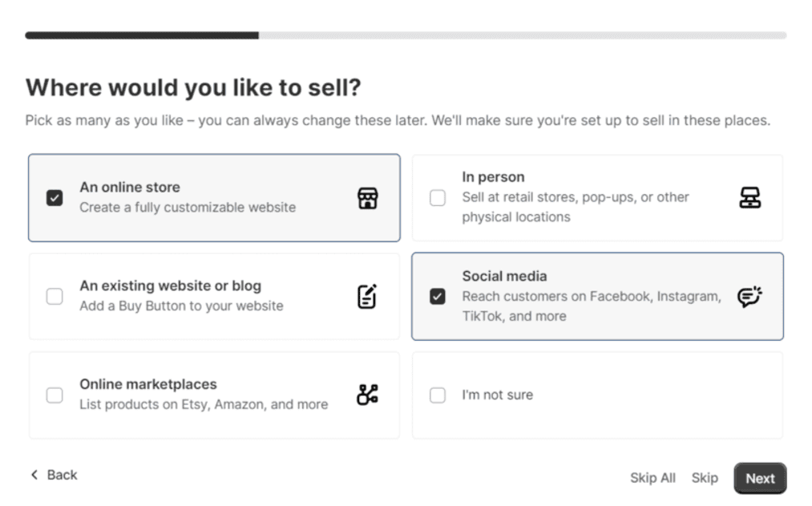Click the onboarding progress bar

[406, 35]
